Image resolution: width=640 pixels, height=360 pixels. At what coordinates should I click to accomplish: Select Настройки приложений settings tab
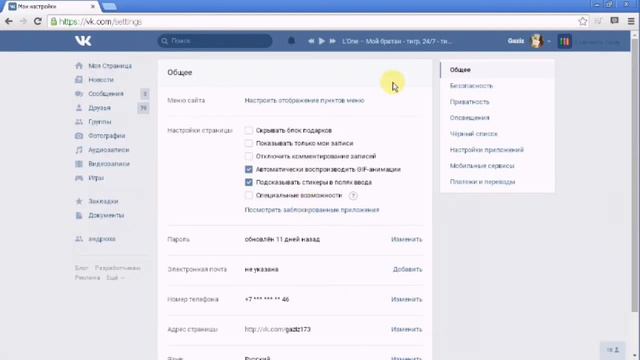[x=497, y=150]
